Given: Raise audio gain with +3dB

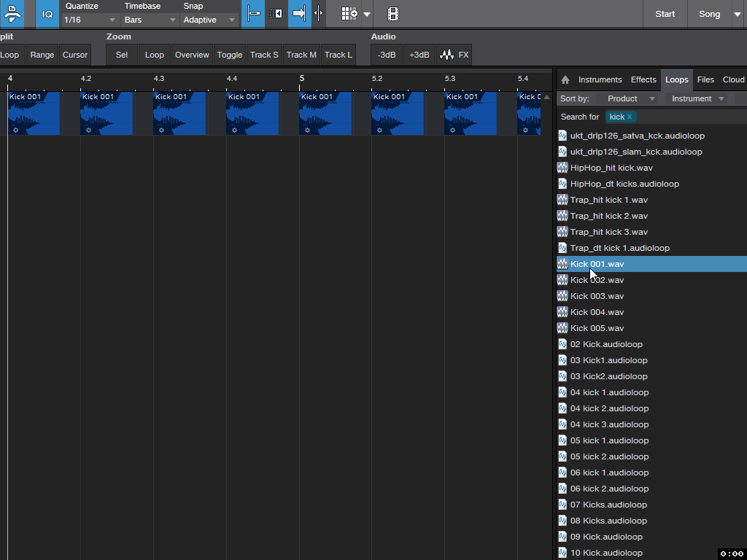Looking at the screenshot, I should click(419, 55).
